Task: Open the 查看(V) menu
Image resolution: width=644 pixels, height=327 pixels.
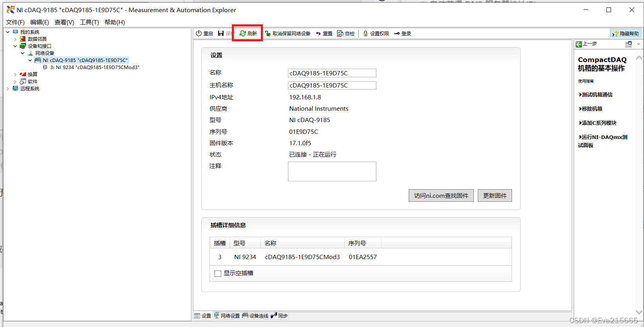Action: click(64, 22)
